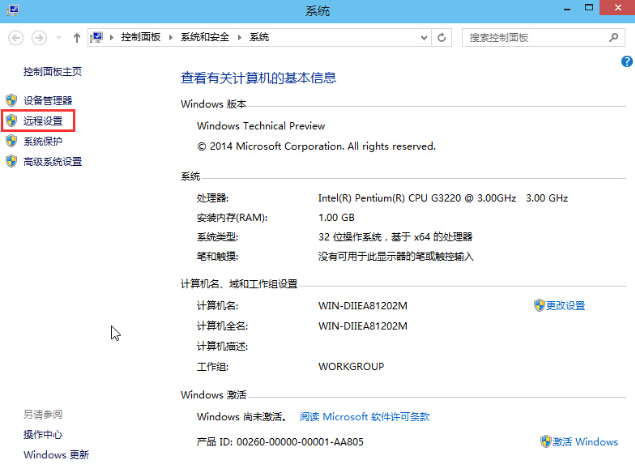Open 控制面板主页 link
Image resolution: width=635 pixels, height=473 pixels.
pos(52,72)
